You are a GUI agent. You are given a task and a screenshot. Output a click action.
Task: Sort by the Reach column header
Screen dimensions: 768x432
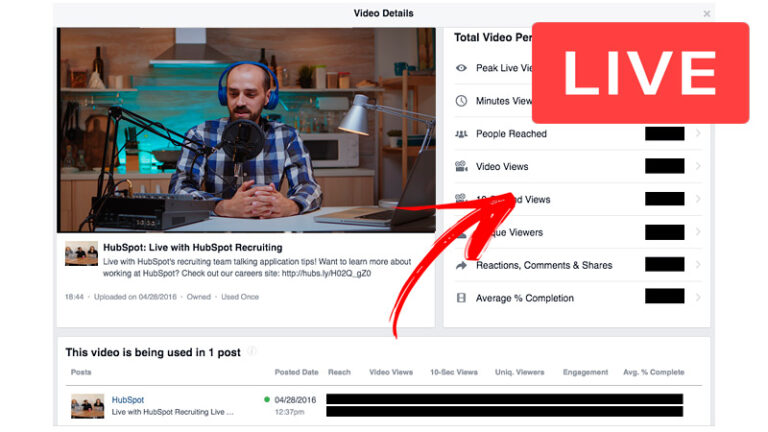click(339, 372)
